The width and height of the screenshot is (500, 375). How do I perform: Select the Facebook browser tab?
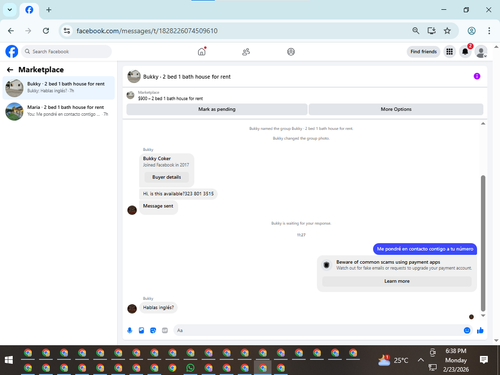click(29, 10)
